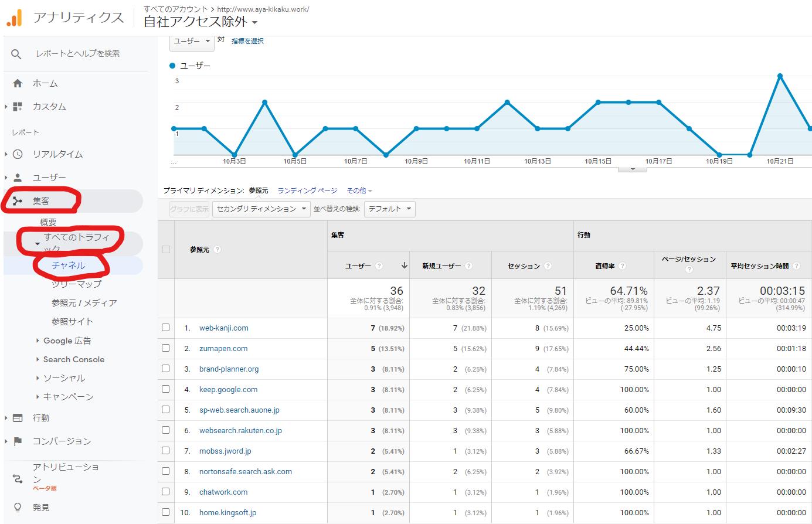Click the chart collapse handle below graph
The image size is (812, 524).
click(633, 169)
